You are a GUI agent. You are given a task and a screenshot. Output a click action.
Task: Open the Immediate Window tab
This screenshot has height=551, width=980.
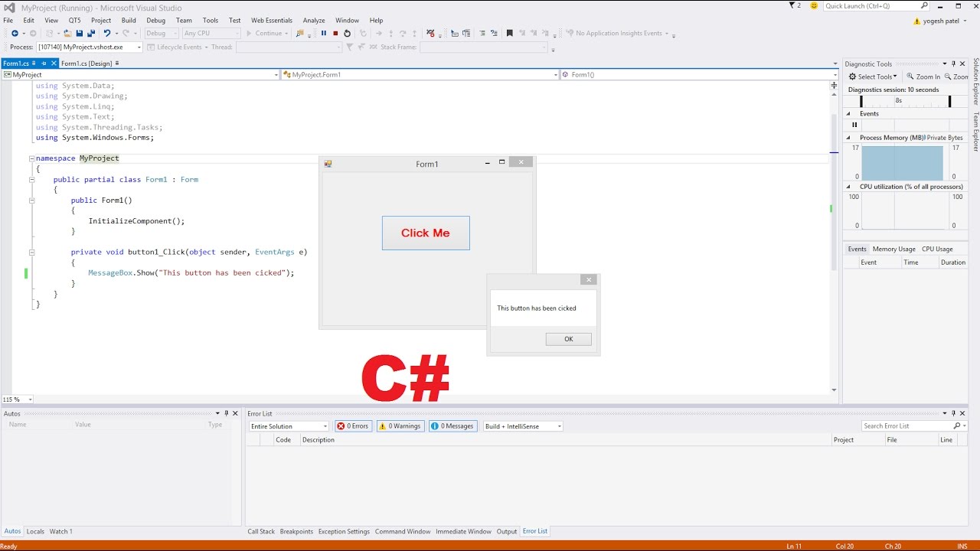463,532
